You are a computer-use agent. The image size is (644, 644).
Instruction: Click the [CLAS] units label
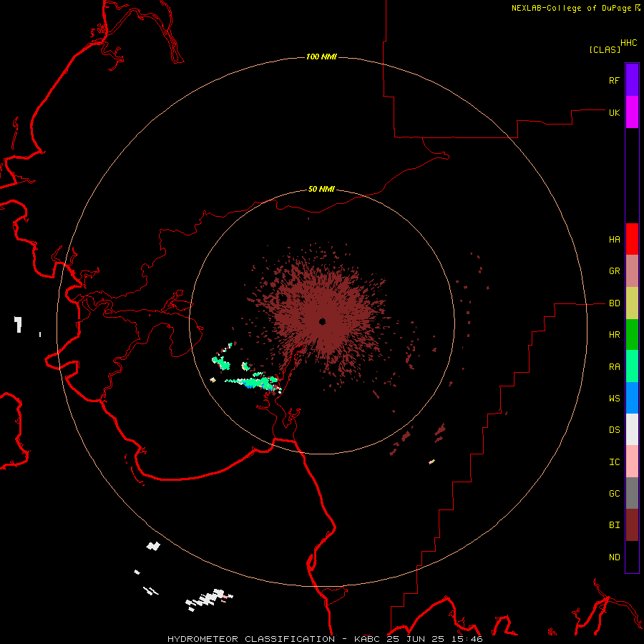point(605,50)
